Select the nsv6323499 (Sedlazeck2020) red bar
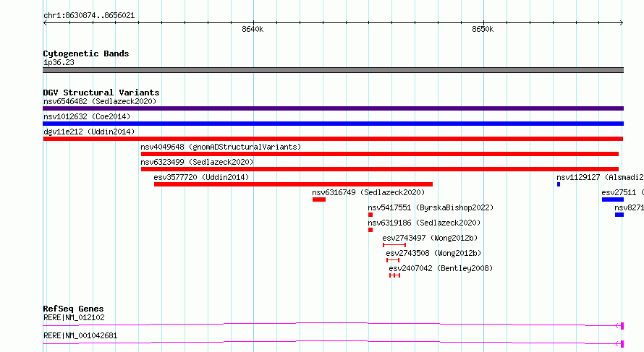The width and height of the screenshot is (644, 352). [380, 169]
